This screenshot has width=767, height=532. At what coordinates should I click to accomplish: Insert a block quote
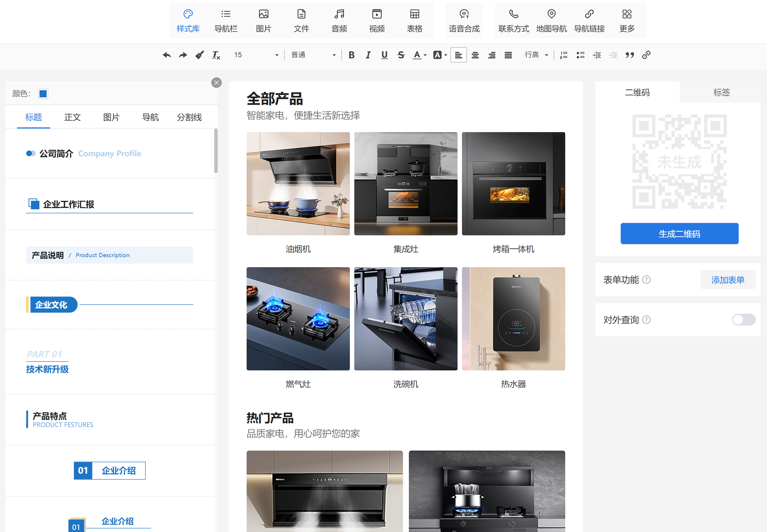click(x=630, y=55)
